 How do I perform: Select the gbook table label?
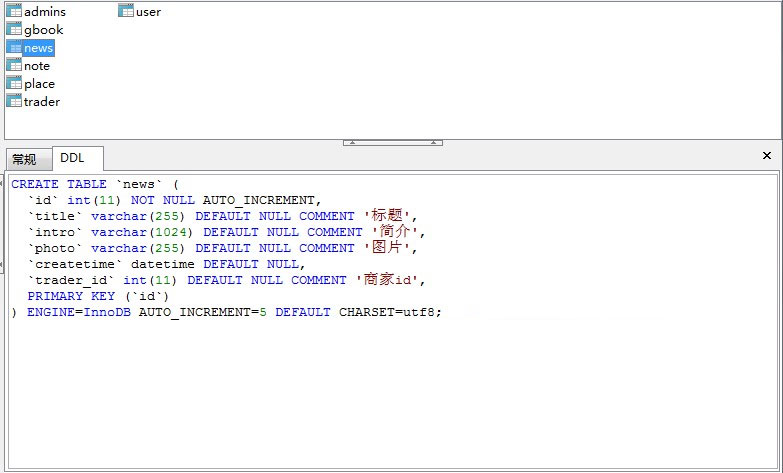point(43,30)
